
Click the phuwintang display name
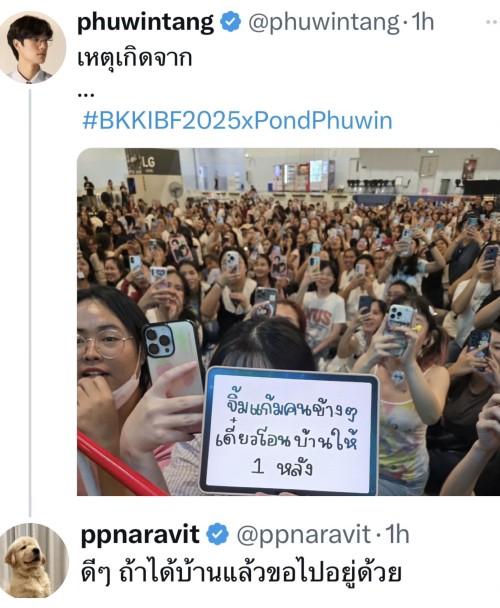click(x=145, y=22)
